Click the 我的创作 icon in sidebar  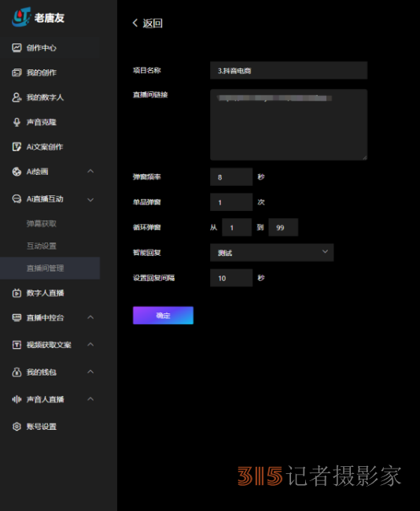[17, 72]
